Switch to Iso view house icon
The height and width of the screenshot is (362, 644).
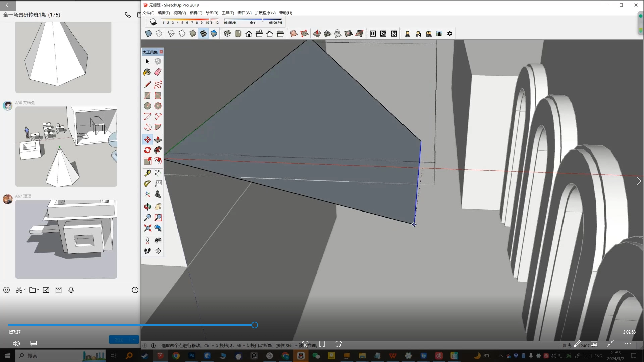coord(227,34)
